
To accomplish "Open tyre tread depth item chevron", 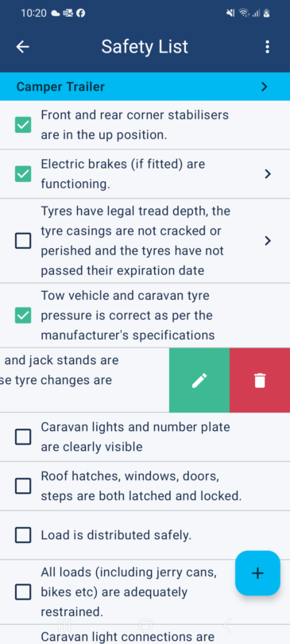I will click(268, 241).
